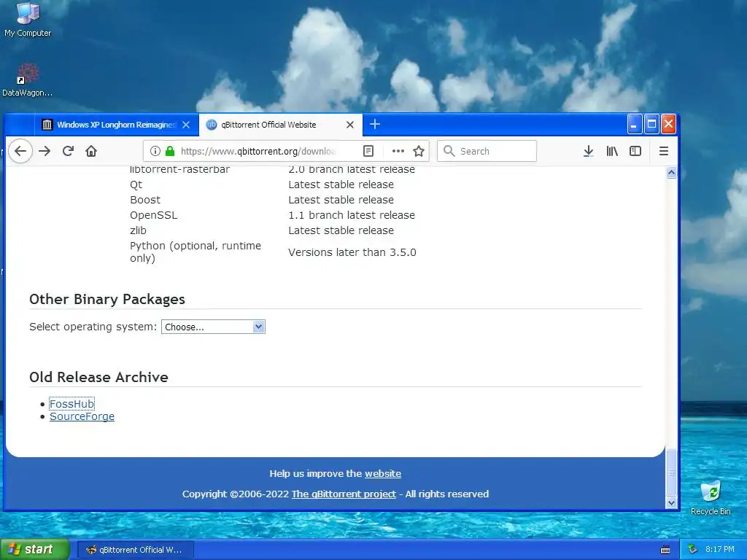Select DataWagon desktop shortcut icon
This screenshot has height=560, width=747.
pyautogui.click(x=27, y=80)
